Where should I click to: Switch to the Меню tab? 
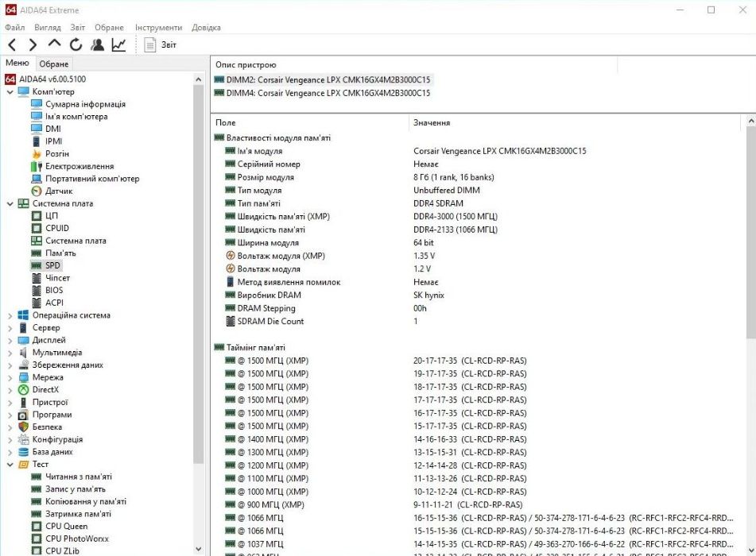17,63
